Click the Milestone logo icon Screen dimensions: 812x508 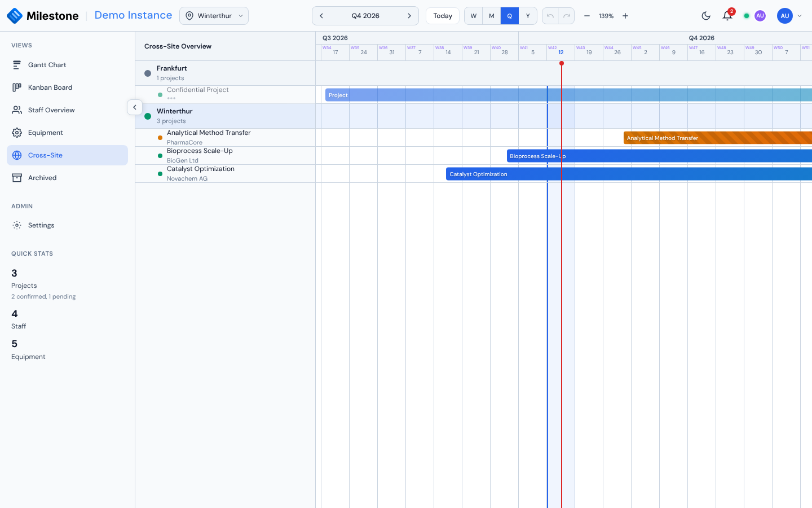pos(15,16)
